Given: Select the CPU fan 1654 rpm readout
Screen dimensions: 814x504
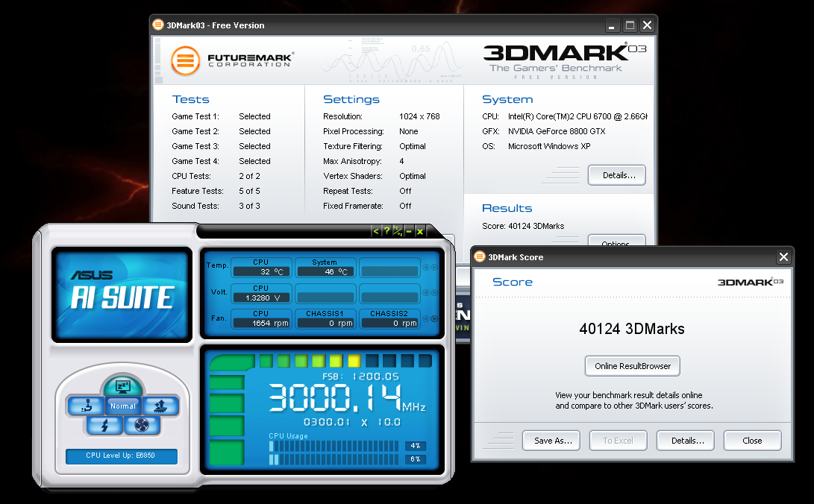Looking at the screenshot, I should tap(260, 323).
